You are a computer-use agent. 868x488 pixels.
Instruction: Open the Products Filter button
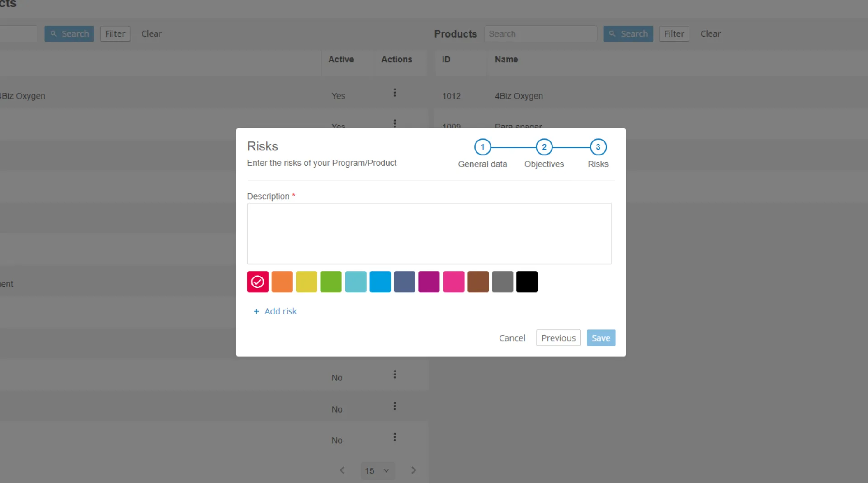(x=674, y=34)
